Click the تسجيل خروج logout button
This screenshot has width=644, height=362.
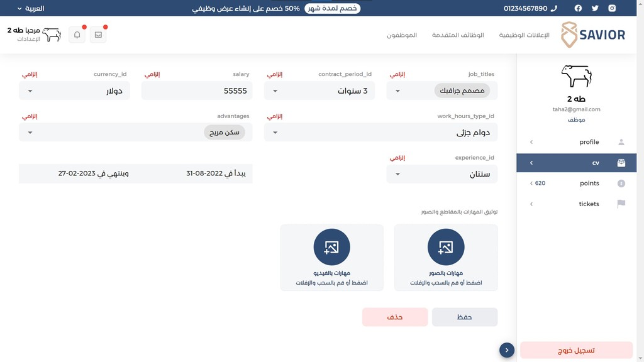pos(576,351)
